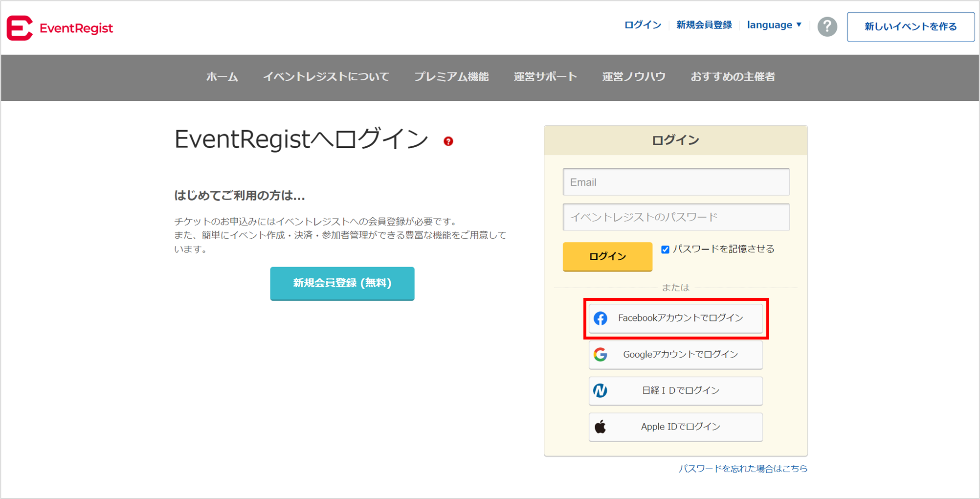980x499 pixels.
Task: Click the または divider label
Action: (675, 288)
